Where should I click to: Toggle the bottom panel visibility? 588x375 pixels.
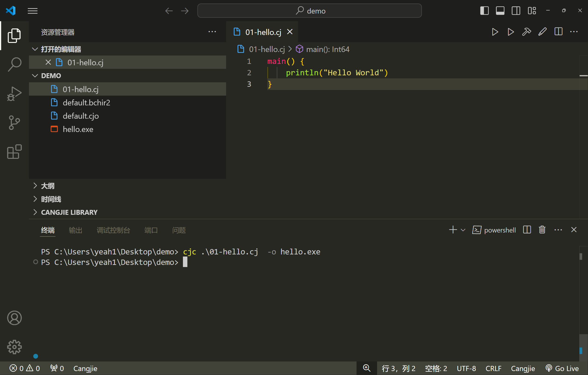tap(500, 11)
